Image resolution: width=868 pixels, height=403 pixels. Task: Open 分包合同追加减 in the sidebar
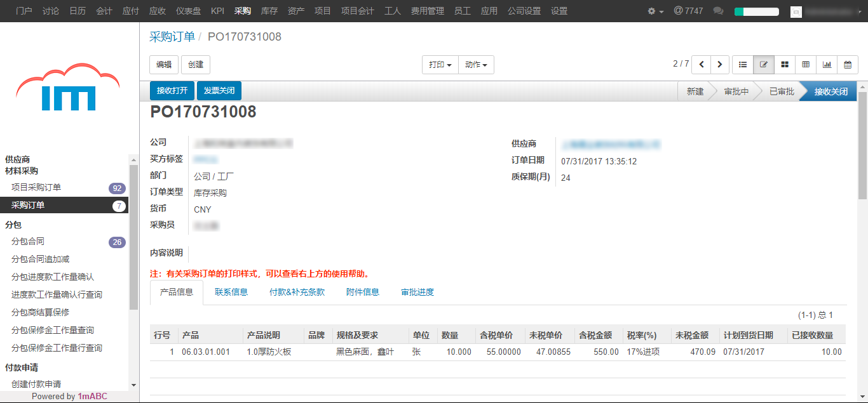pyautogui.click(x=40, y=260)
